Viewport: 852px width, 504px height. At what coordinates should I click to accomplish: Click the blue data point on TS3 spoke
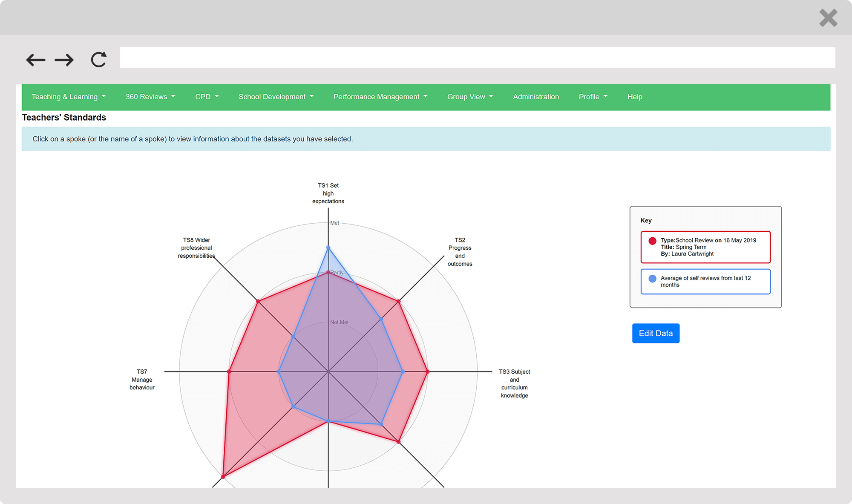(x=403, y=372)
